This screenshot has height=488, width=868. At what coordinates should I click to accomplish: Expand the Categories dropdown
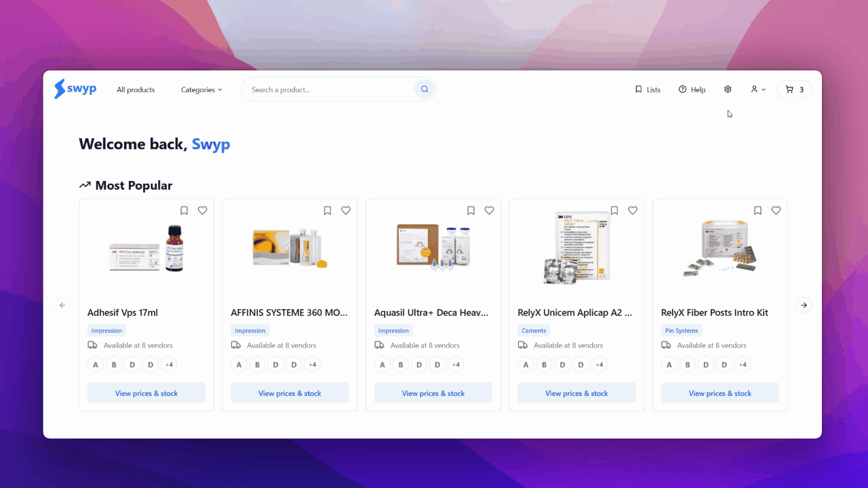tap(201, 89)
